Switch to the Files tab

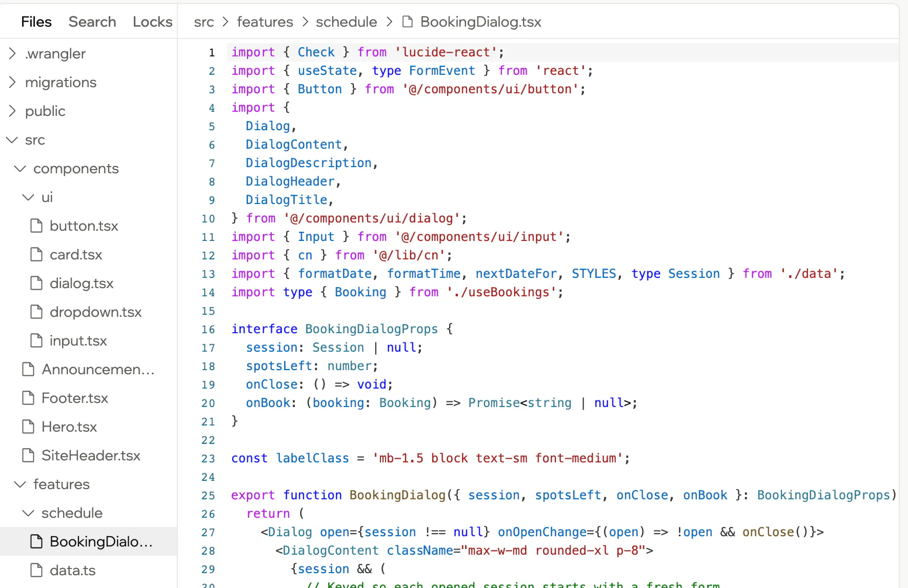click(x=36, y=22)
